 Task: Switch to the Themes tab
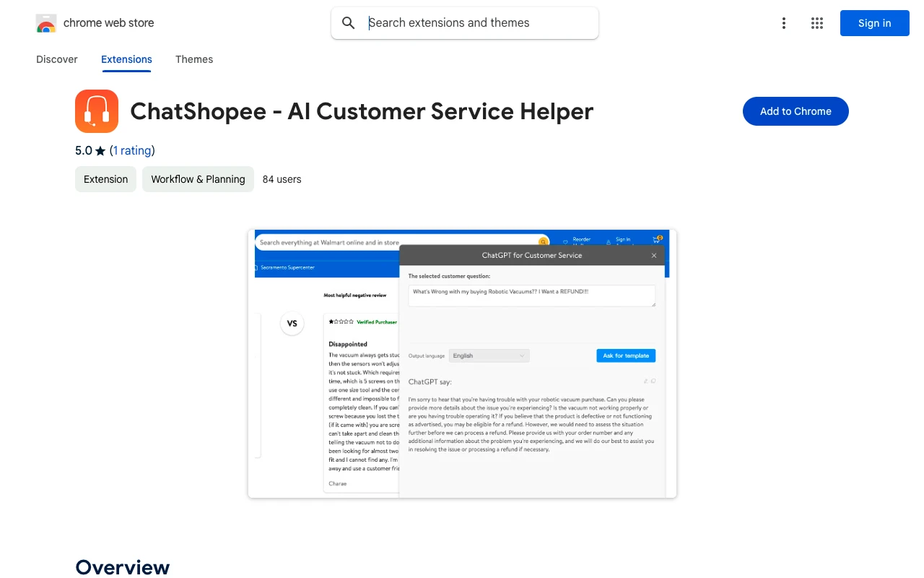point(193,59)
